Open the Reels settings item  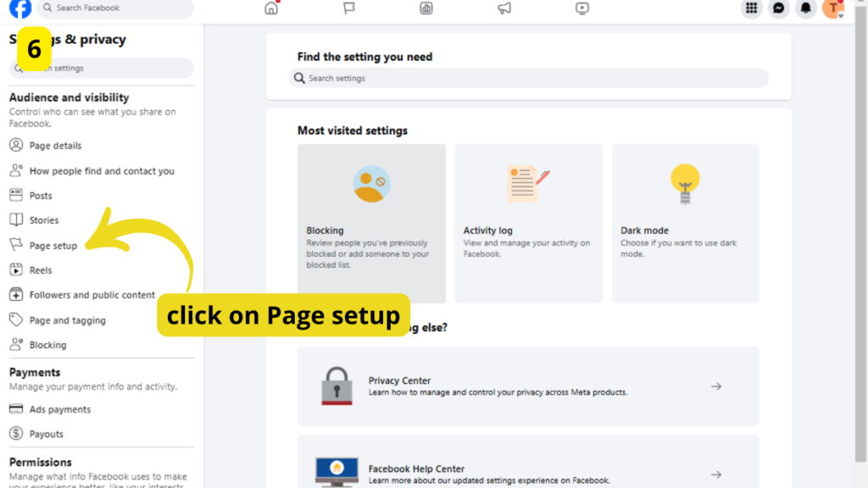coord(40,270)
